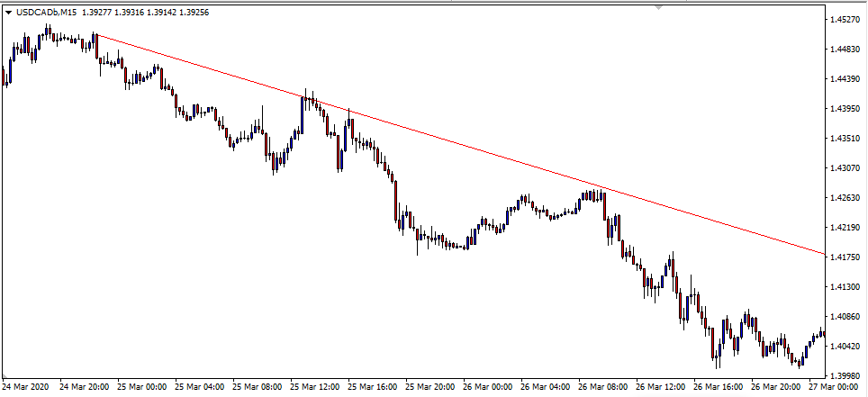Click the 24 Mar 20:00 time label
Screen dimensions: 868x397
point(84,385)
